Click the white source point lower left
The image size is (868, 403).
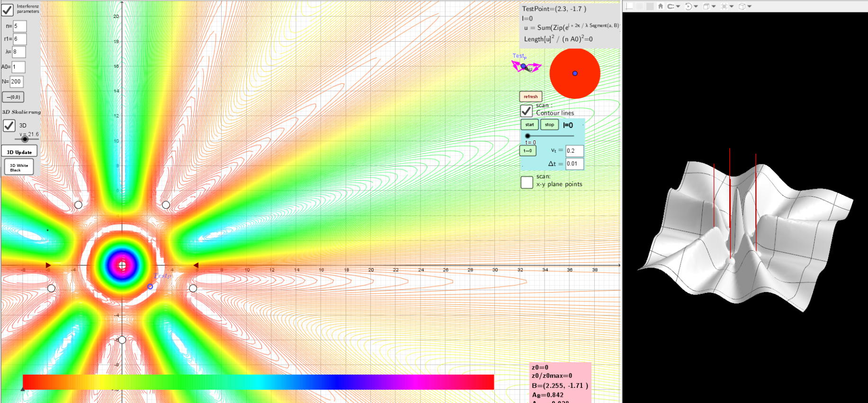tap(51, 288)
